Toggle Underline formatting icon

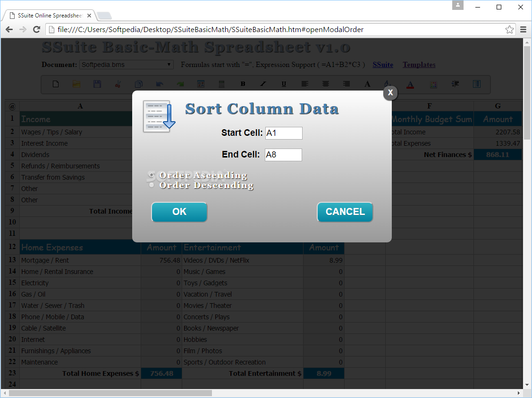(x=284, y=84)
